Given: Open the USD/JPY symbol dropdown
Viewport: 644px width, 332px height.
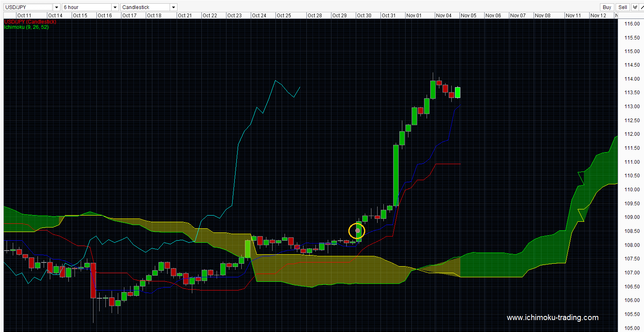Looking at the screenshot, I should point(32,7).
